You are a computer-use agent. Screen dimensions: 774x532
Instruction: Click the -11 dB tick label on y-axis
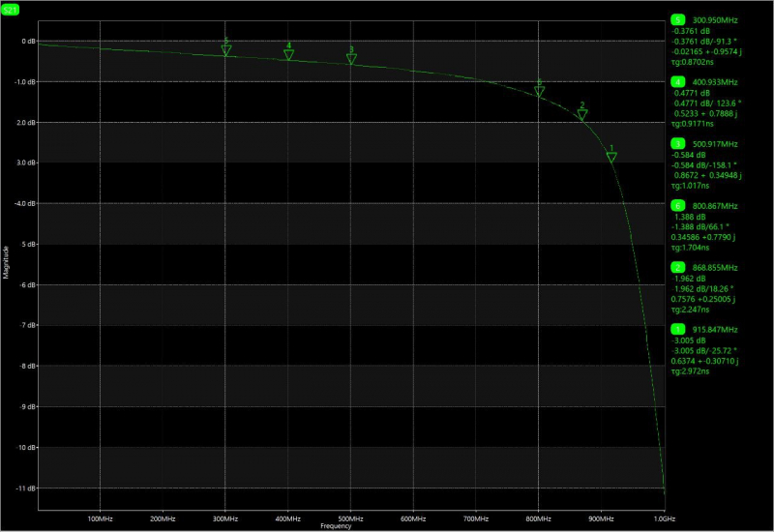coord(26,488)
